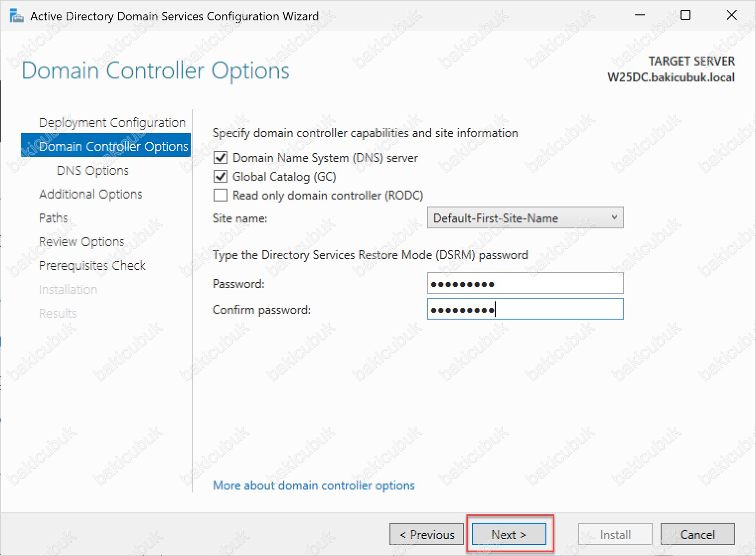Go to Deployment Configuration step
The image size is (756, 556).
(112, 123)
